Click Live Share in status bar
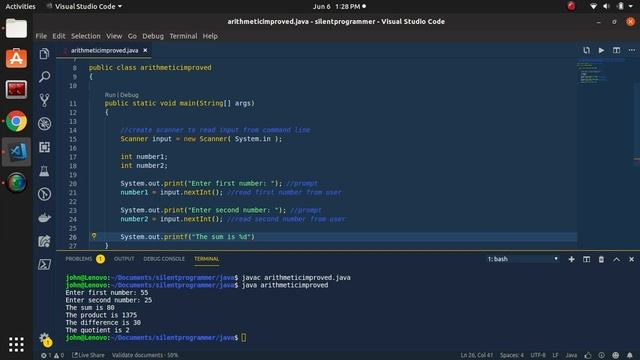This screenshot has height=360, width=640. pyautogui.click(x=88, y=355)
